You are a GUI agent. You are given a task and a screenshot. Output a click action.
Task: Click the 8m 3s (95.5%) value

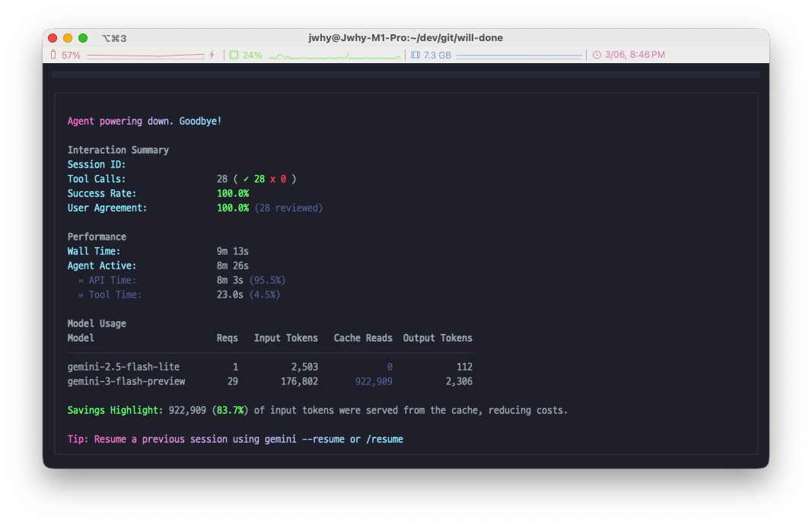(251, 281)
